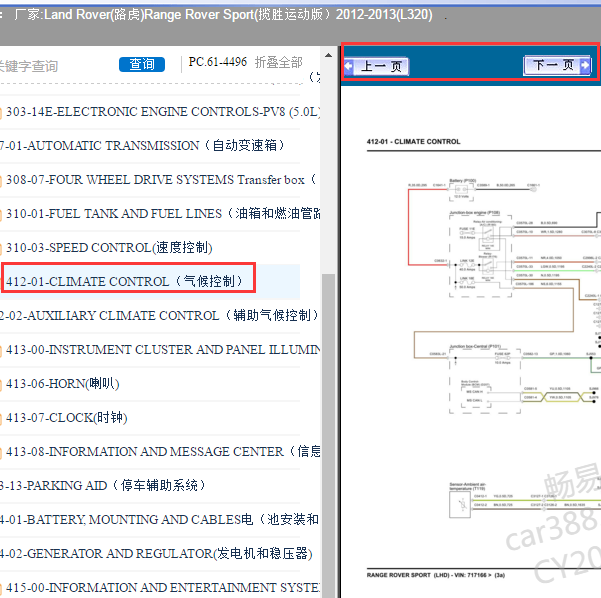The image size is (601, 598).
Task: Click the 上一页 previous page button
Action: tap(376, 66)
